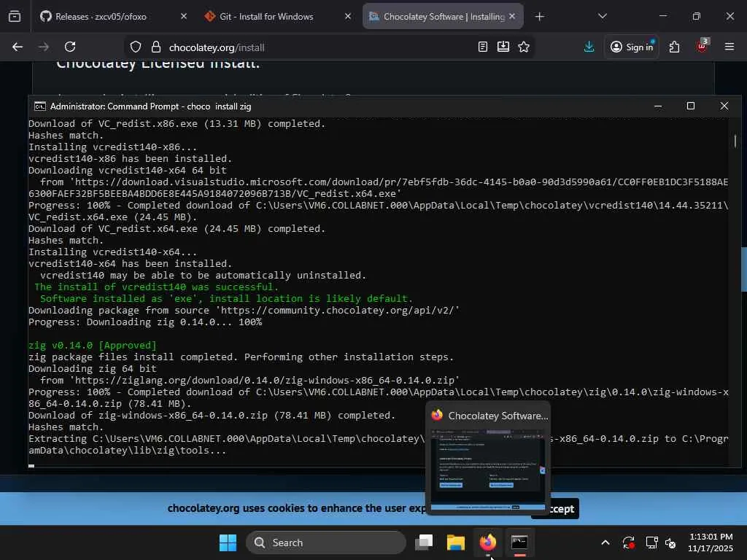Open a new browser tab

point(539,17)
